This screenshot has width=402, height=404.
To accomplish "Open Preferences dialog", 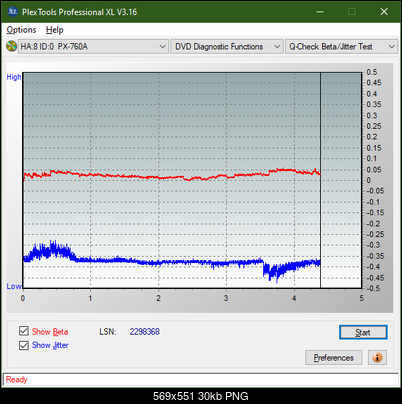I will point(333,358).
